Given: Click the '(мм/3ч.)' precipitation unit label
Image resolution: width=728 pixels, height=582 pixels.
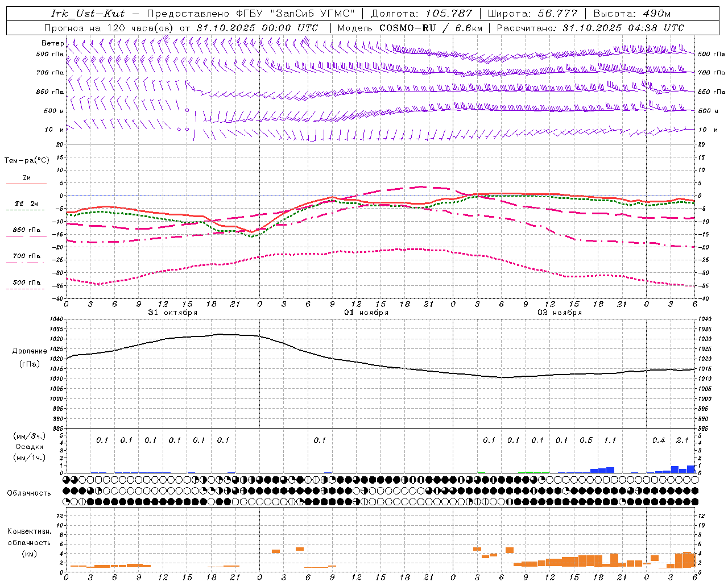Looking at the screenshot, I should tap(29, 436).
